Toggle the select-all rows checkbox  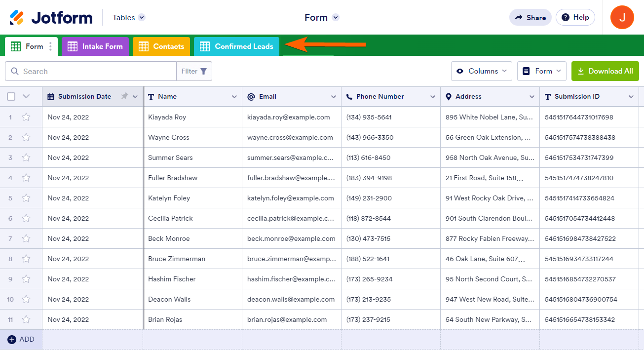click(x=11, y=96)
